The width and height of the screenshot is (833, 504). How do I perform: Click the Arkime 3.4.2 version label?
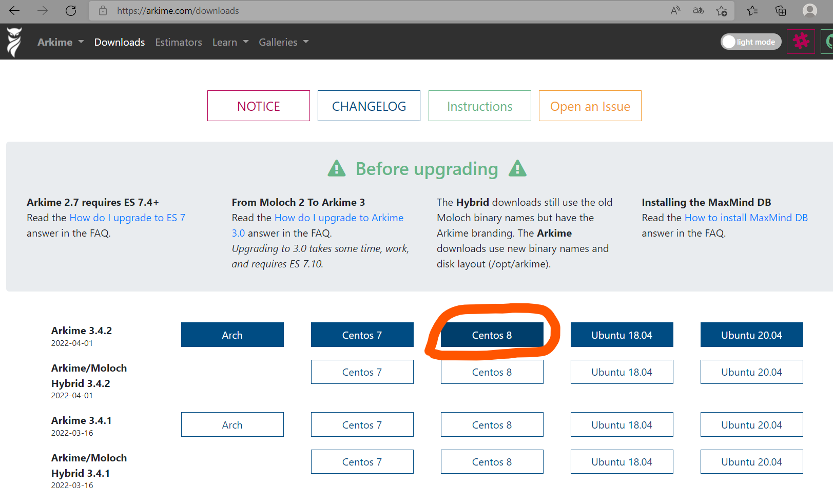point(82,331)
